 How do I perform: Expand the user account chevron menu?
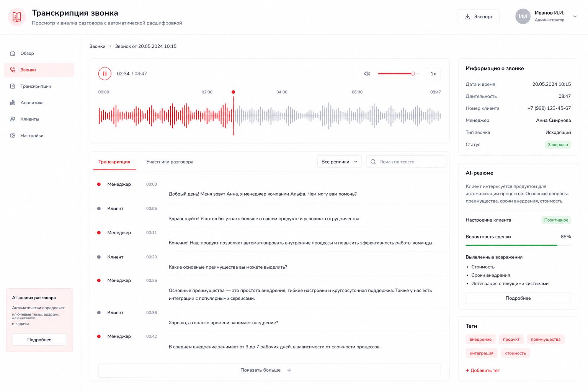click(x=575, y=16)
